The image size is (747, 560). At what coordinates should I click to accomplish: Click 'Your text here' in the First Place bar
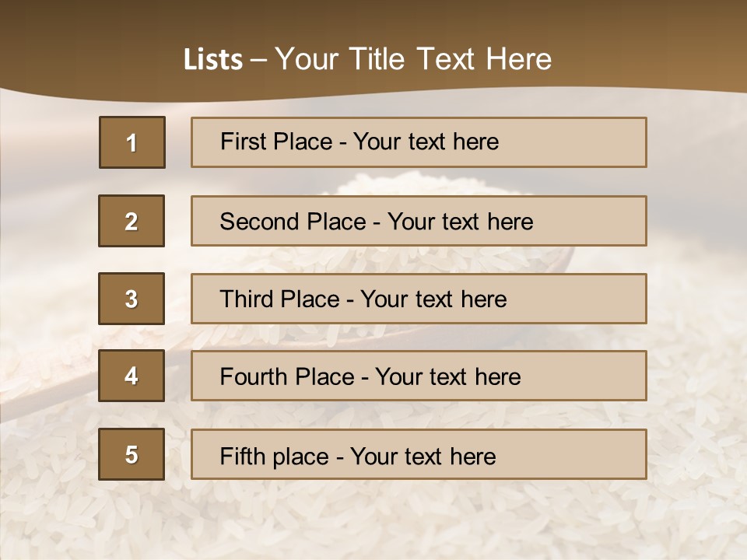pos(426,142)
